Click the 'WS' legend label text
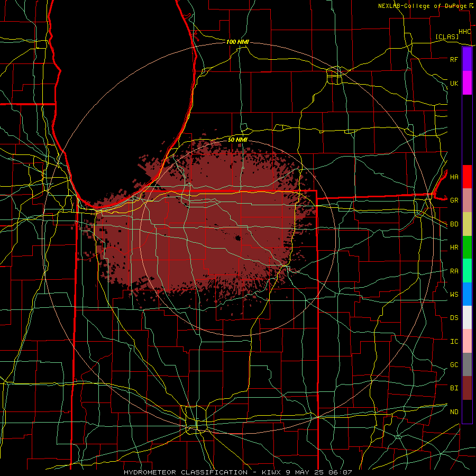Viewport: 476px width, 476px height. tap(454, 294)
